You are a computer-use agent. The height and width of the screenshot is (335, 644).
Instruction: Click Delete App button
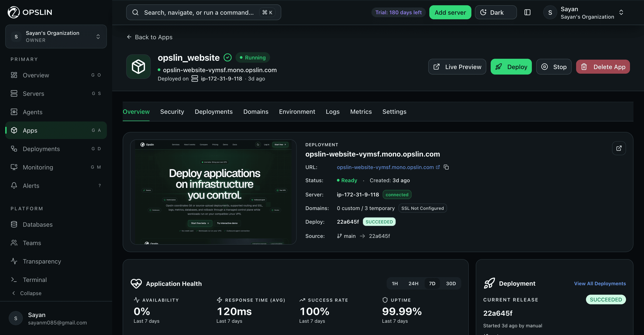click(x=603, y=67)
